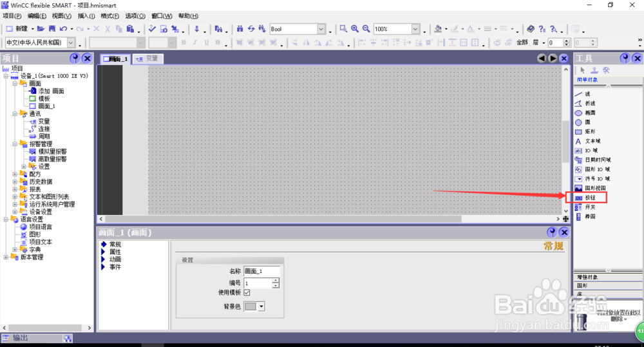
Task: Open the 视图(V) menu
Action: point(62,16)
